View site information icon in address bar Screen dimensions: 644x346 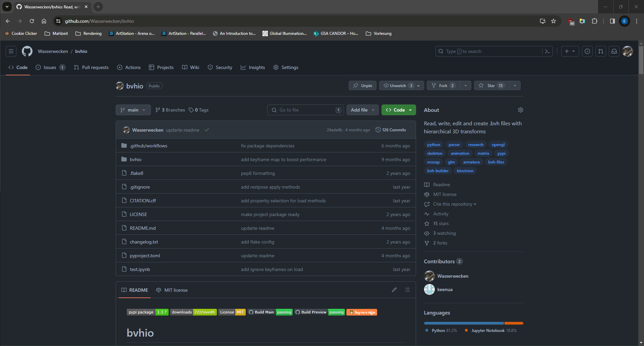[58, 21]
